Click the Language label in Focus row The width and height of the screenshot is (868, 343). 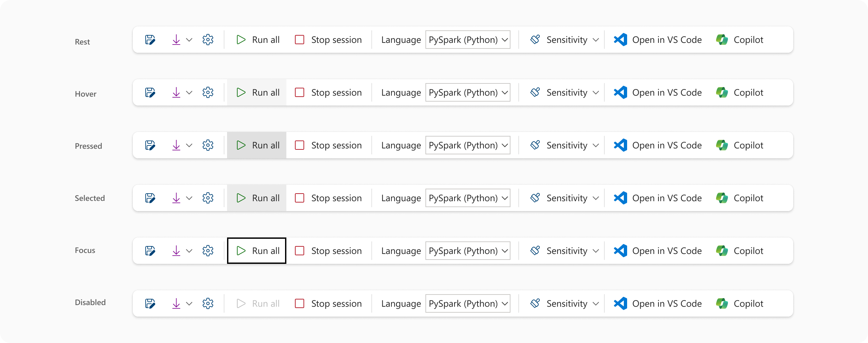(x=401, y=251)
